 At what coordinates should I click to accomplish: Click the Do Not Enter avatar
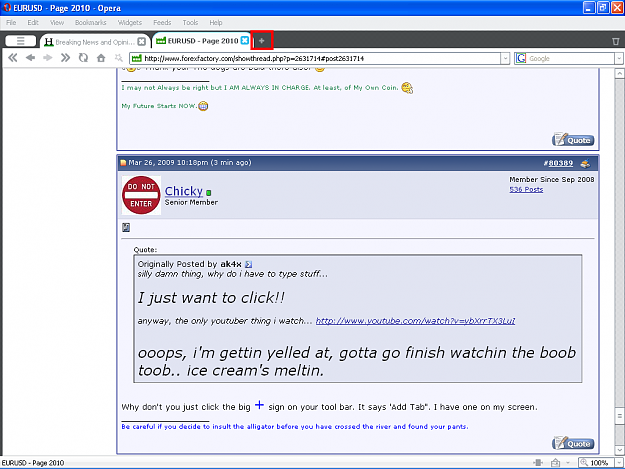[141, 195]
